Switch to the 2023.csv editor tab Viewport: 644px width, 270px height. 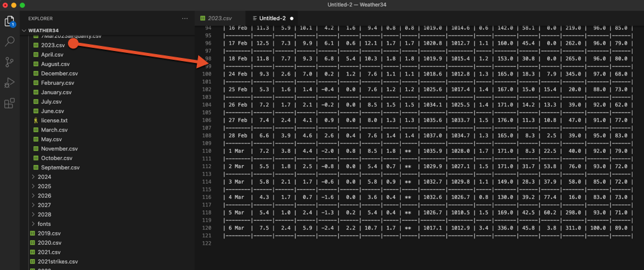click(220, 18)
